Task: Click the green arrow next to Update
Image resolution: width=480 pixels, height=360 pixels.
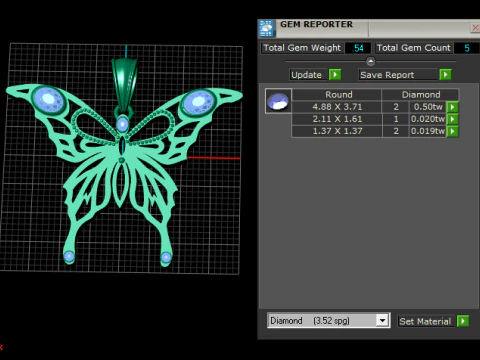Action: click(x=335, y=74)
